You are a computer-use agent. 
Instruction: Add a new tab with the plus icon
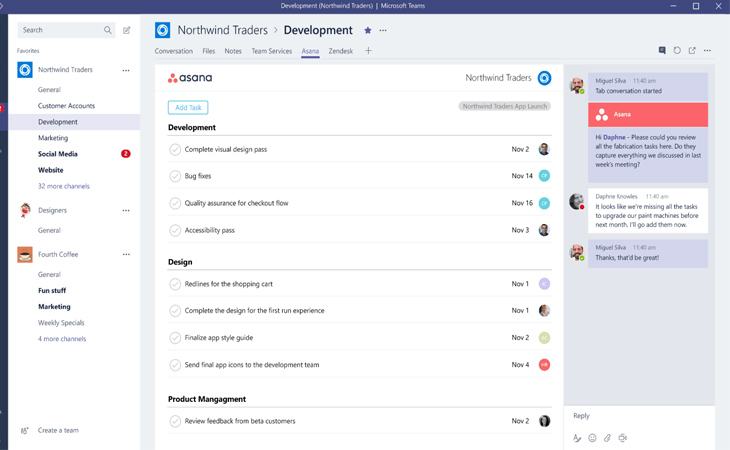(x=368, y=51)
